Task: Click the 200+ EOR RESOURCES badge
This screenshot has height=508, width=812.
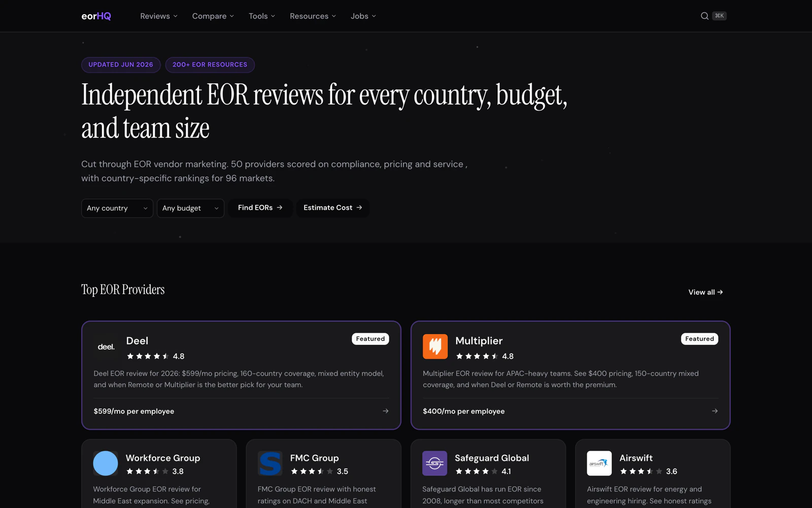Action: (x=210, y=65)
